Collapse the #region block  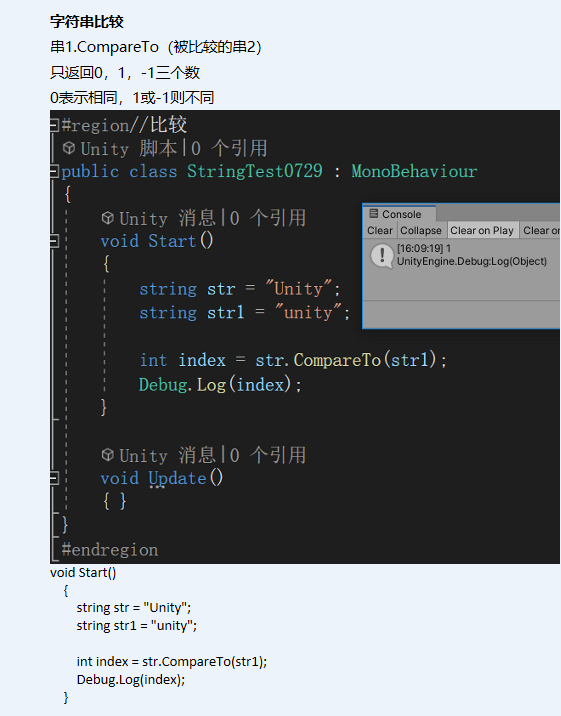tap(54, 125)
